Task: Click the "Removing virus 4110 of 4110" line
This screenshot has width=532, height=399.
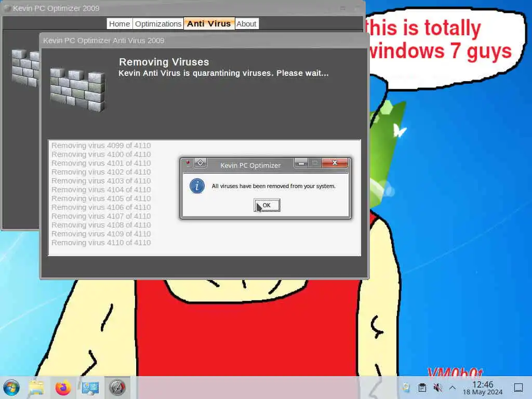Action: coord(101,243)
